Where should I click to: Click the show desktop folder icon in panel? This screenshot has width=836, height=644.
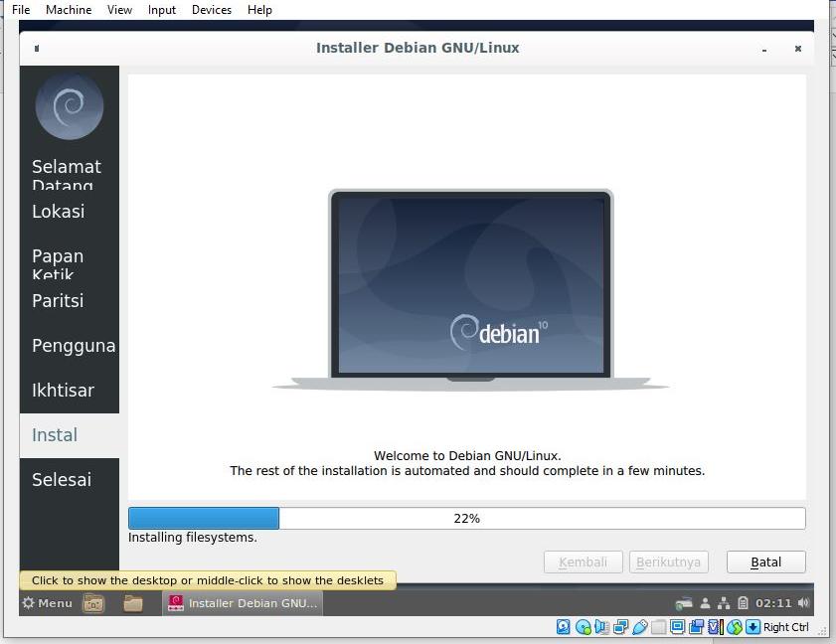[x=93, y=603]
